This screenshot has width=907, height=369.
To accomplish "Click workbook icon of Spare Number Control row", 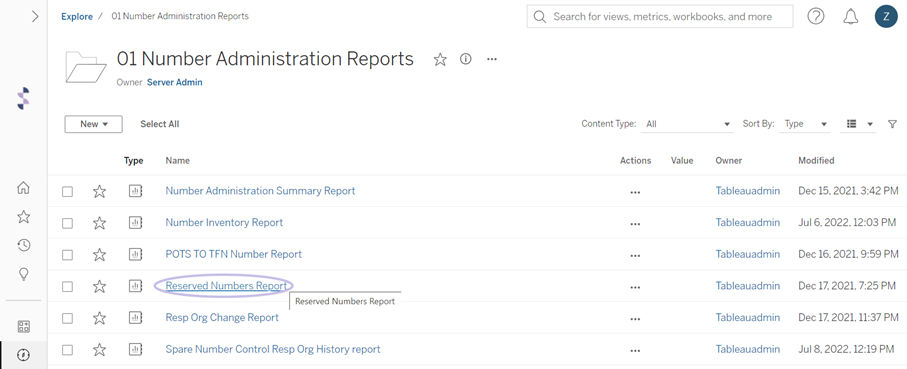I will point(135,349).
